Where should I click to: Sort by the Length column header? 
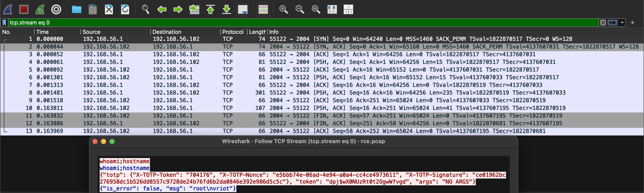click(x=257, y=32)
